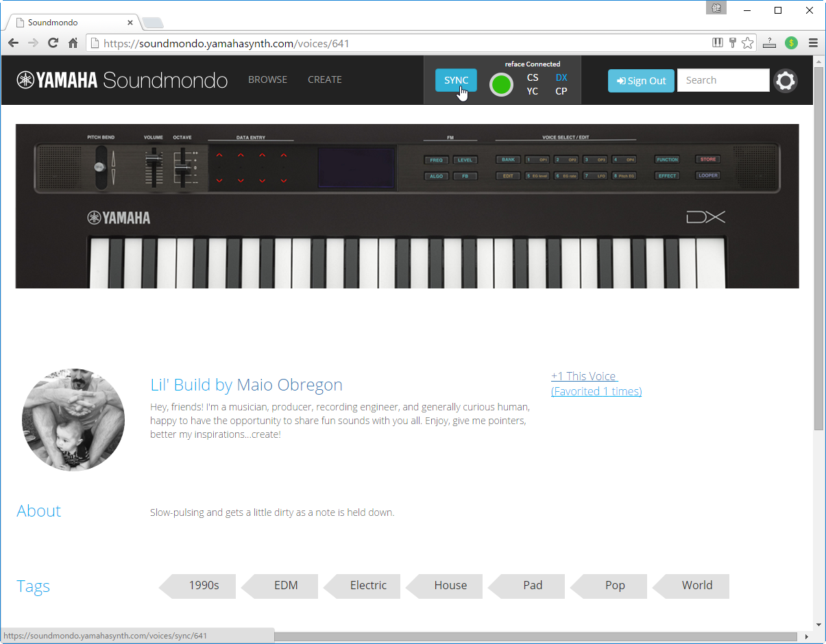This screenshot has width=826, height=644.
Task: Select the DX reface model
Action: [x=561, y=77]
